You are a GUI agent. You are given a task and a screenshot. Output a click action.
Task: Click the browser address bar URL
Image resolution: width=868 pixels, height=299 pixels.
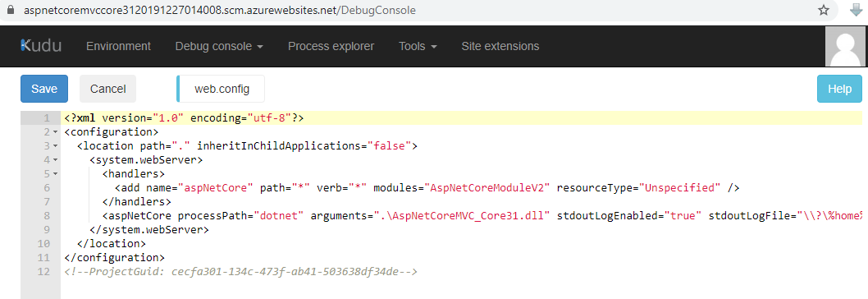pos(221,10)
